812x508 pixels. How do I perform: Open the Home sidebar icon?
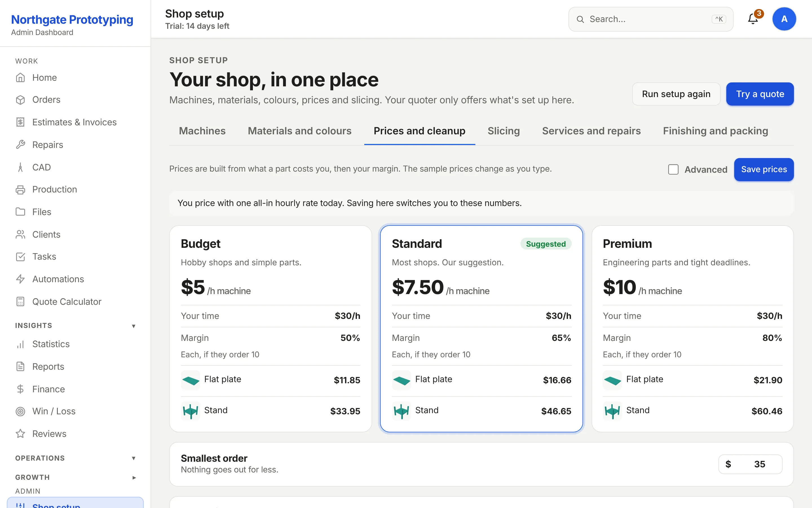click(21, 78)
